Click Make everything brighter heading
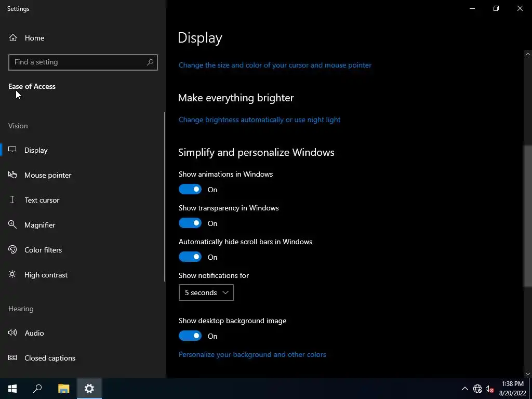 pyautogui.click(x=236, y=98)
